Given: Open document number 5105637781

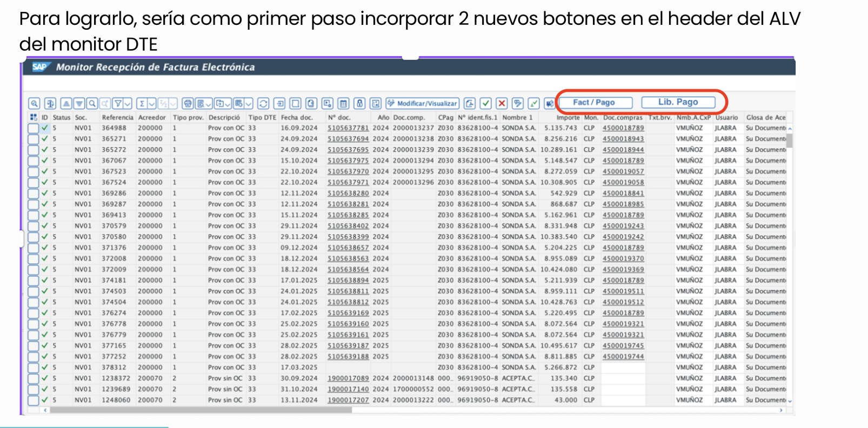Looking at the screenshot, I should click(x=348, y=128).
